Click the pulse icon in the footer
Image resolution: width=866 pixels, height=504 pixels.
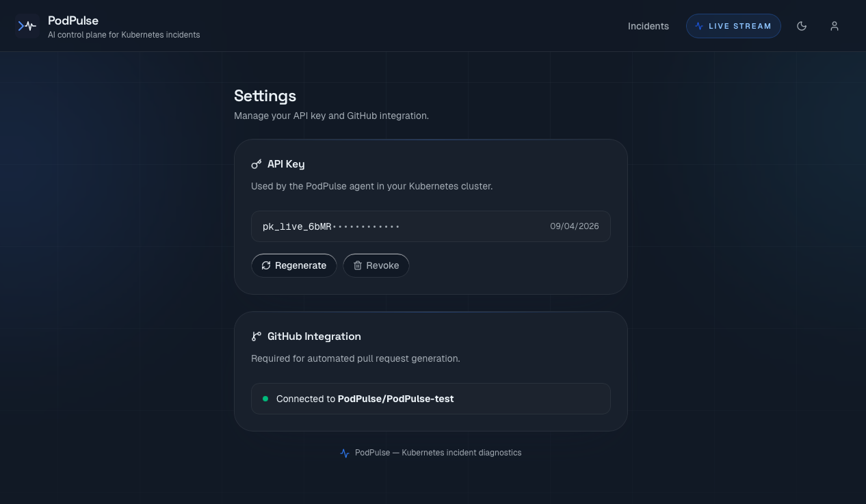[x=345, y=453]
